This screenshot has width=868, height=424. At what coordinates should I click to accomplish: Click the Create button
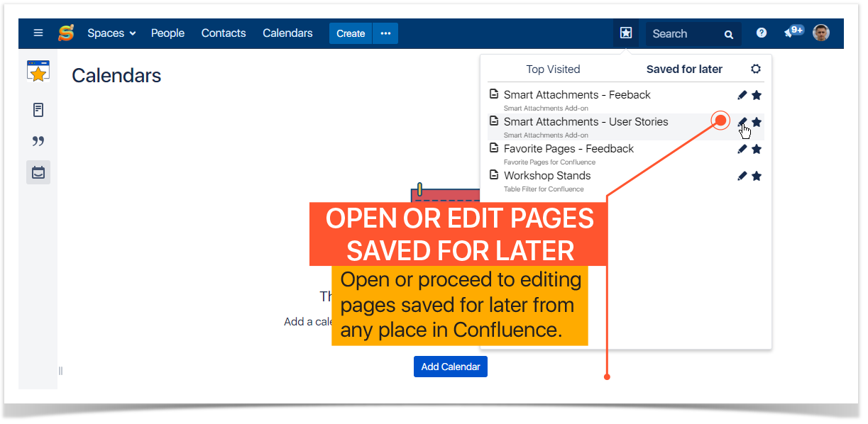(x=351, y=33)
